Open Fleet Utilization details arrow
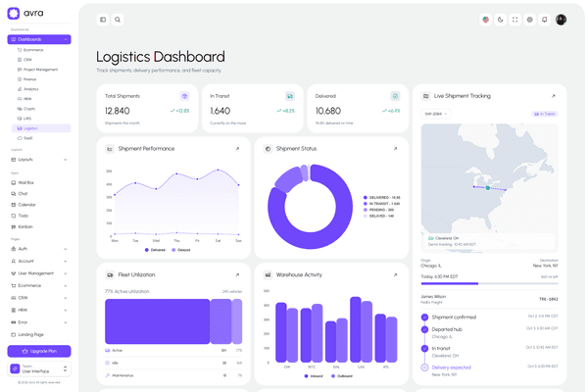This screenshot has height=392, width=588. 237,275
